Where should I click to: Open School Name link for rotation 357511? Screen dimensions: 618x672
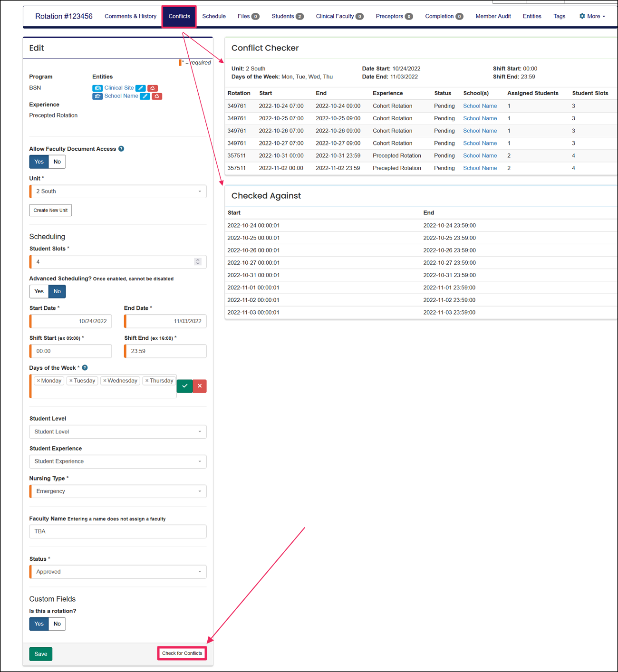(x=480, y=155)
